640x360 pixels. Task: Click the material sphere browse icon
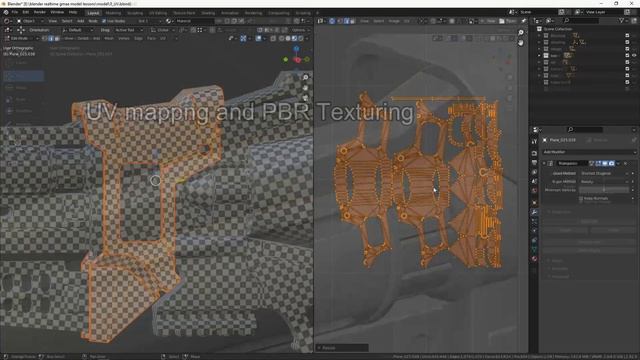[169, 21]
